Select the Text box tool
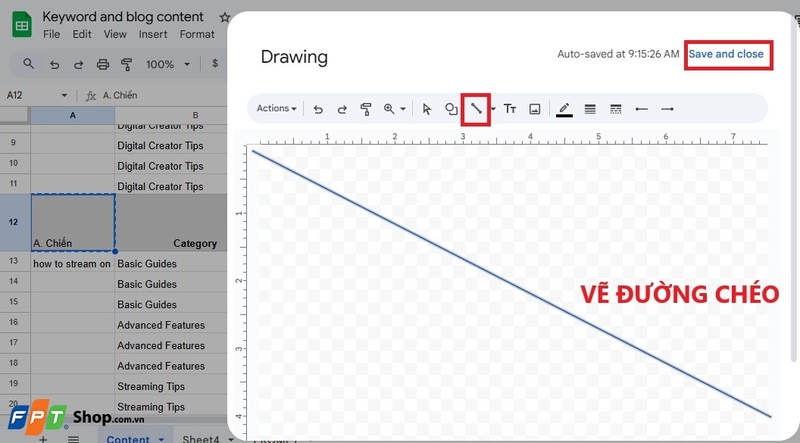Screen dimensions: 800x443 click(510, 109)
